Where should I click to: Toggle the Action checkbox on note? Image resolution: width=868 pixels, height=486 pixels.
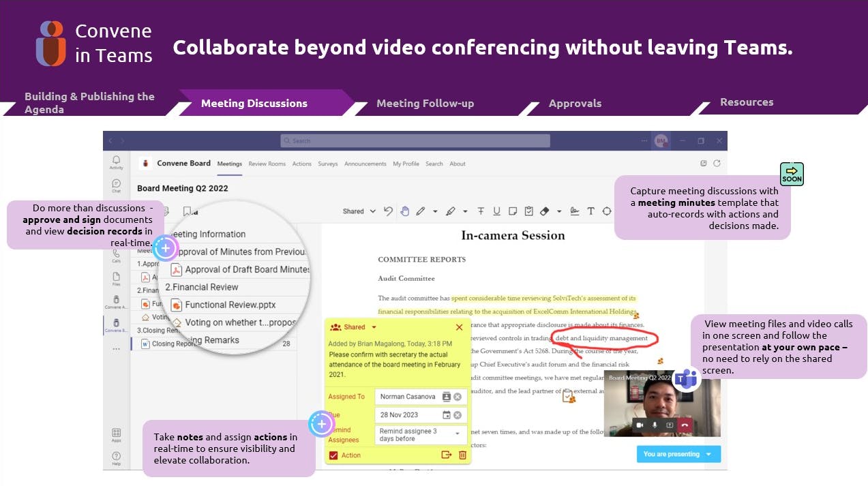pos(333,455)
